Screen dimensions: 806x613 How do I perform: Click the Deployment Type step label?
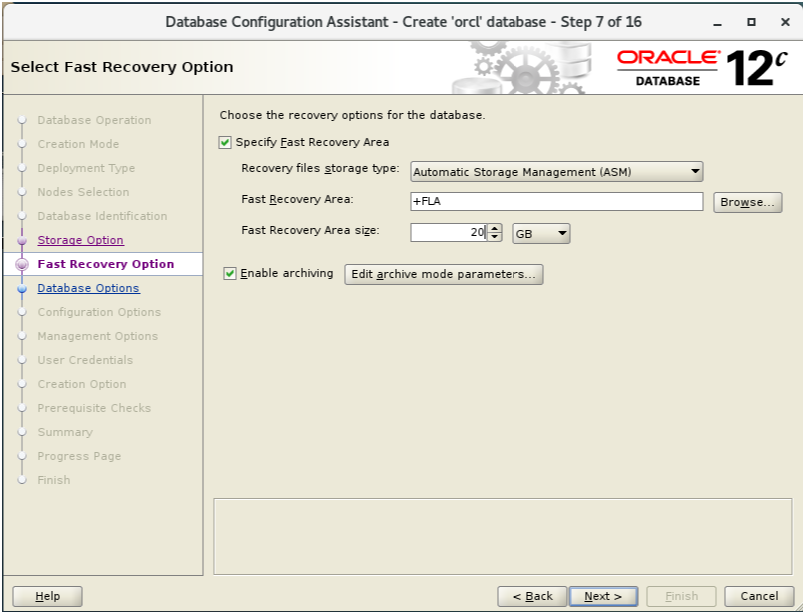coord(86,168)
